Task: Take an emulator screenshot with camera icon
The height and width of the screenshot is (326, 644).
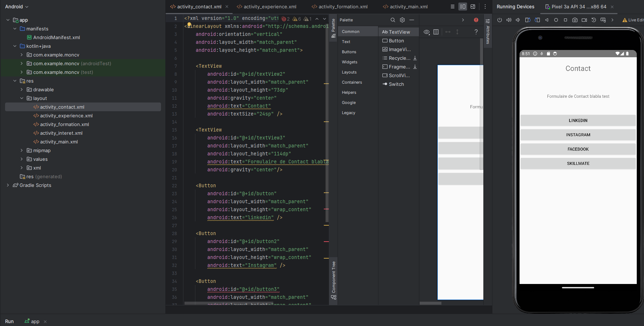Action: (575, 20)
